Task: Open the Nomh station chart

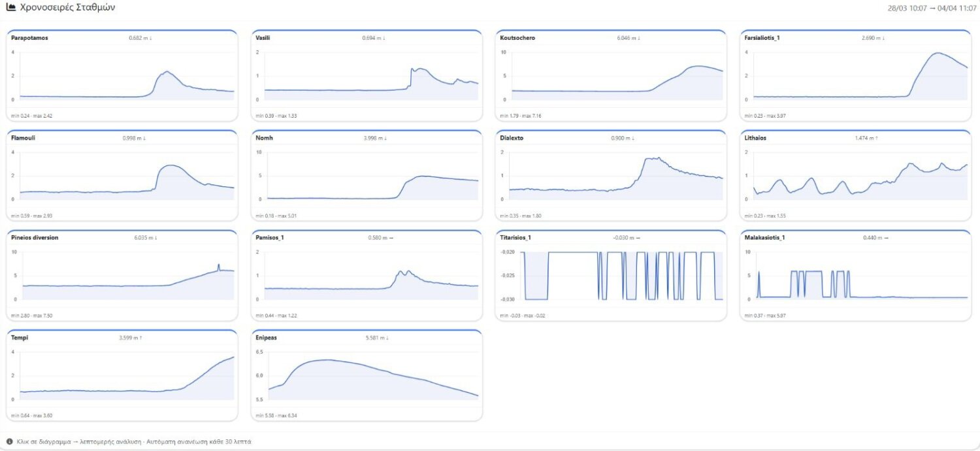Action: (367, 176)
